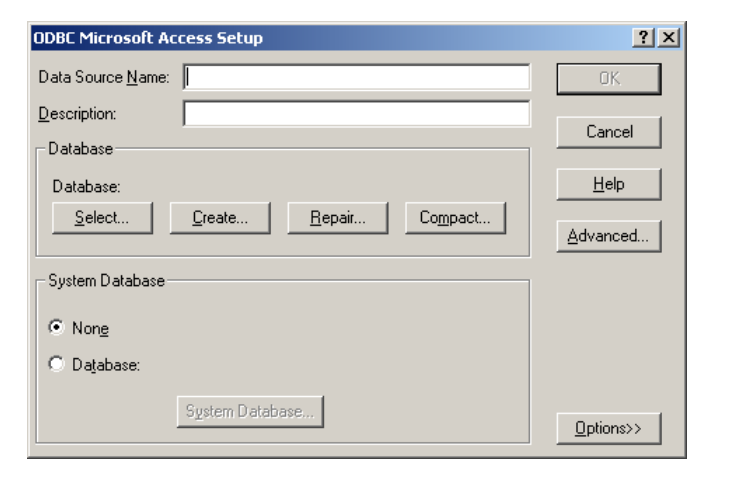Image resolution: width=732 pixels, height=495 pixels.
Task: Select the Database system database radio
Action: tap(56, 364)
